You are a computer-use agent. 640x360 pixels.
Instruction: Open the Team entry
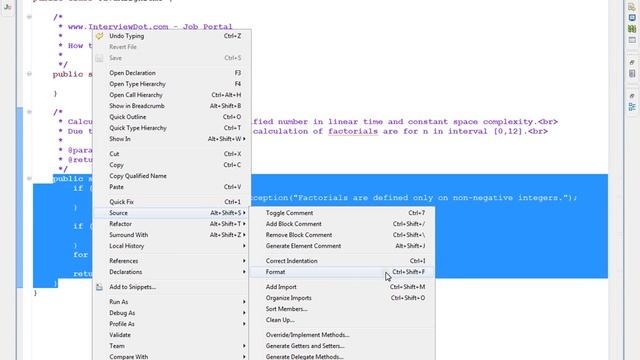pyautogui.click(x=171, y=346)
